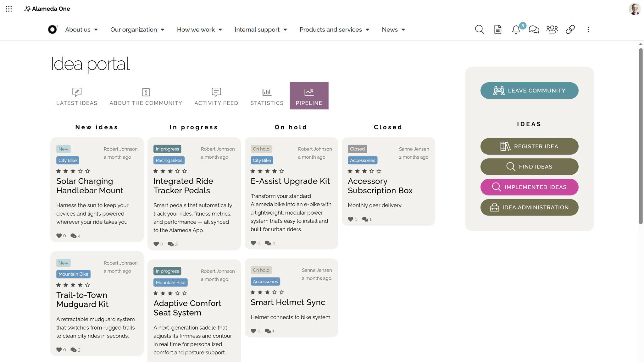Open the app launcher grid icon
The height and width of the screenshot is (362, 644).
(9, 9)
